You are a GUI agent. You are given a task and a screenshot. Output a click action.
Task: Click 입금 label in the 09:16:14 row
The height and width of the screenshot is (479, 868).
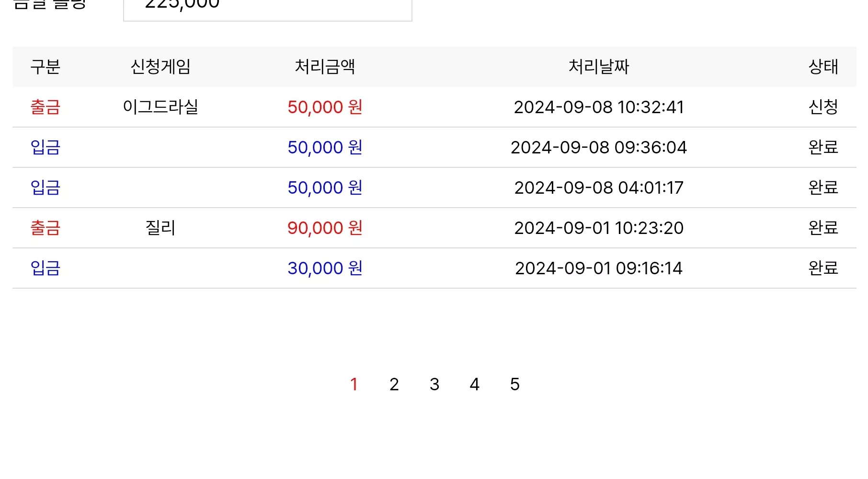[x=46, y=268]
